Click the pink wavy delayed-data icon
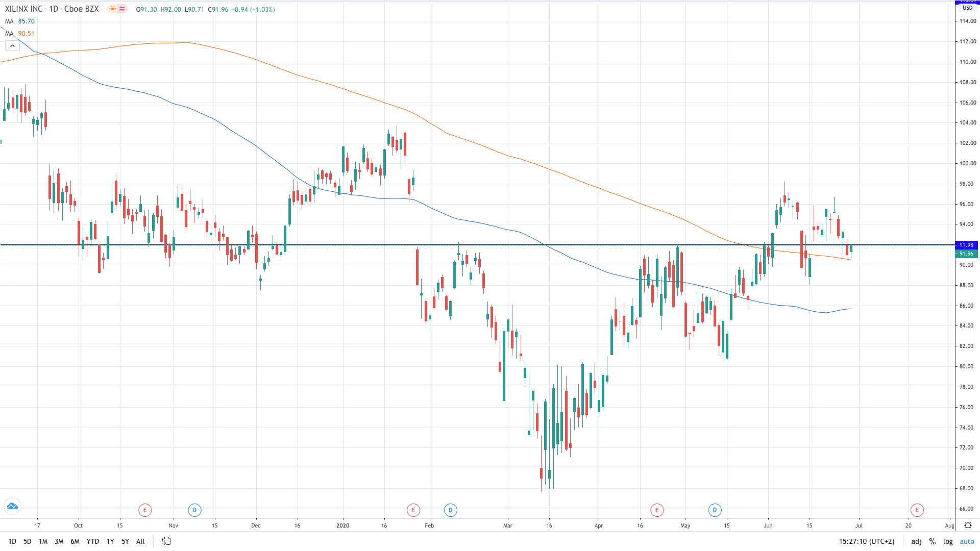Image resolution: width=980 pixels, height=551 pixels. pos(122,9)
